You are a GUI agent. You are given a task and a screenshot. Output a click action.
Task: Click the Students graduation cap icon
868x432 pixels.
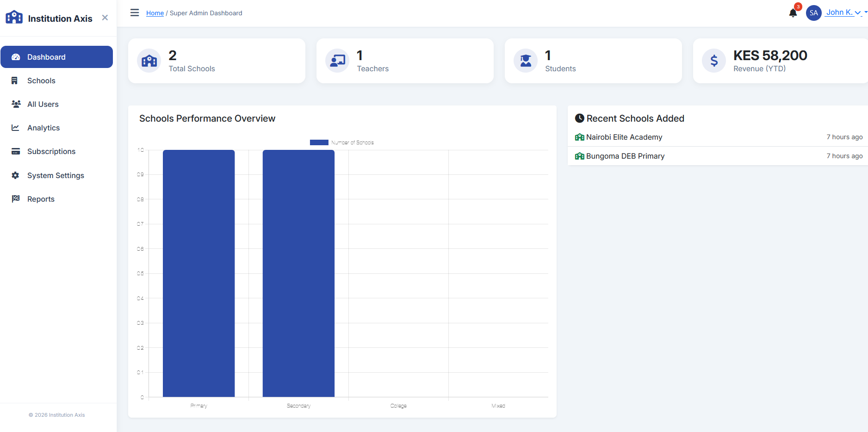(x=525, y=61)
